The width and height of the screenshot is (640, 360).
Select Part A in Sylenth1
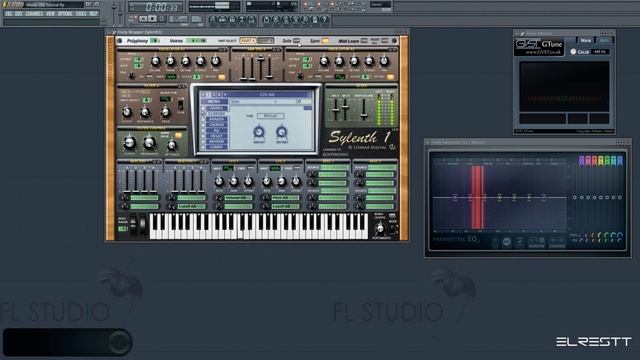[x=248, y=41]
